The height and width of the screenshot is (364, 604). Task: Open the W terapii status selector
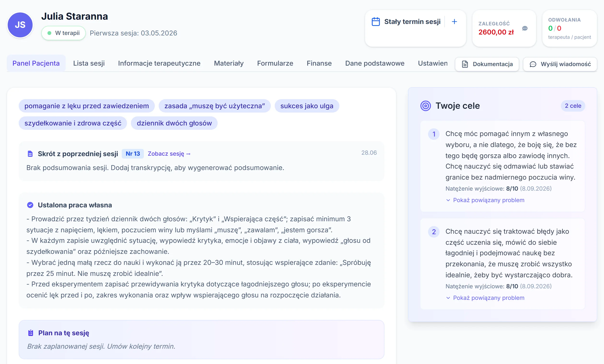click(x=64, y=33)
